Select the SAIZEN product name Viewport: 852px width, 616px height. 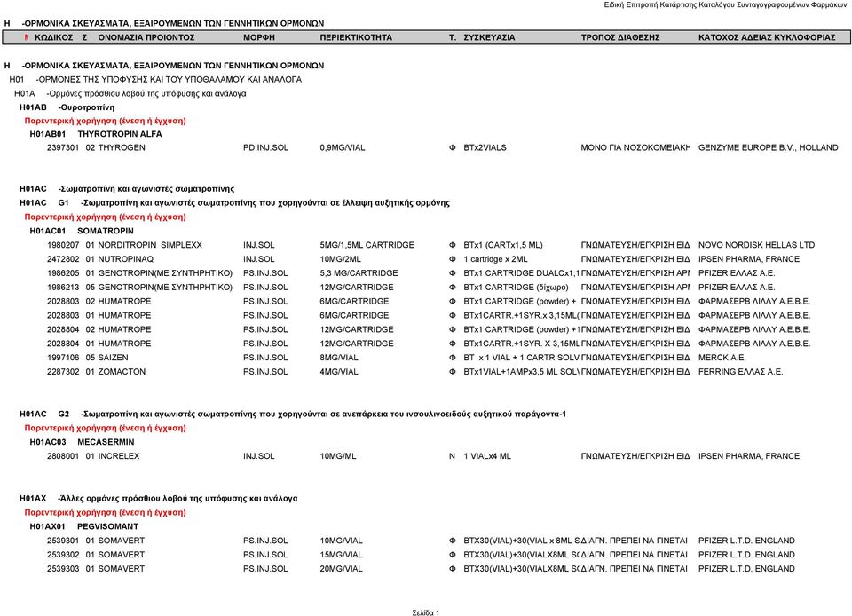113,358
